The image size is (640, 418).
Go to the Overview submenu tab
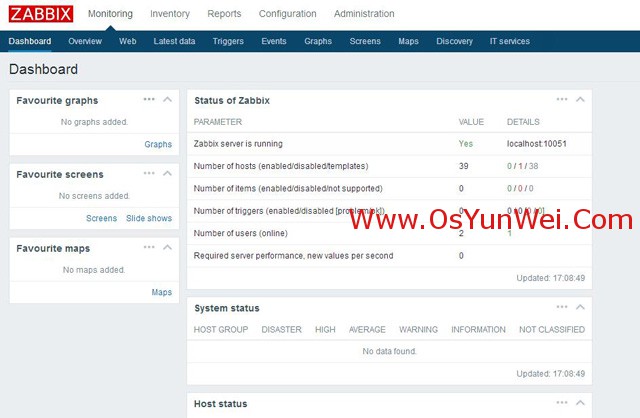(x=85, y=41)
